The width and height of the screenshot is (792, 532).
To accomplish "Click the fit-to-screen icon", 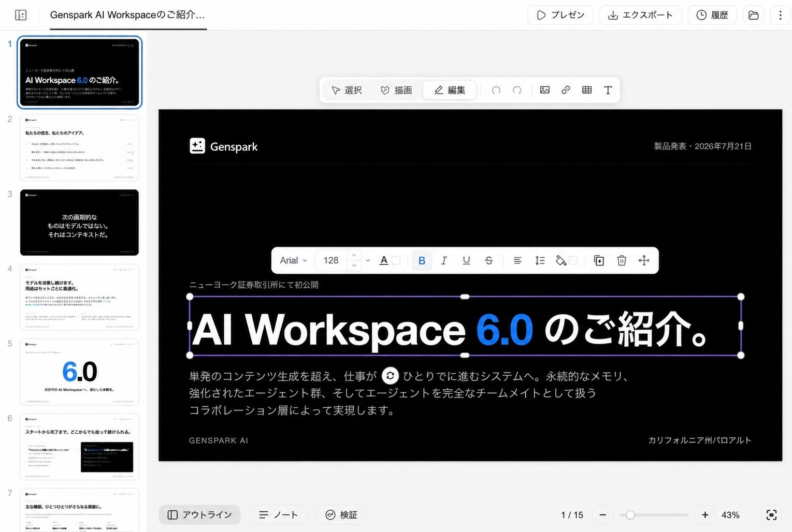I will [x=771, y=515].
